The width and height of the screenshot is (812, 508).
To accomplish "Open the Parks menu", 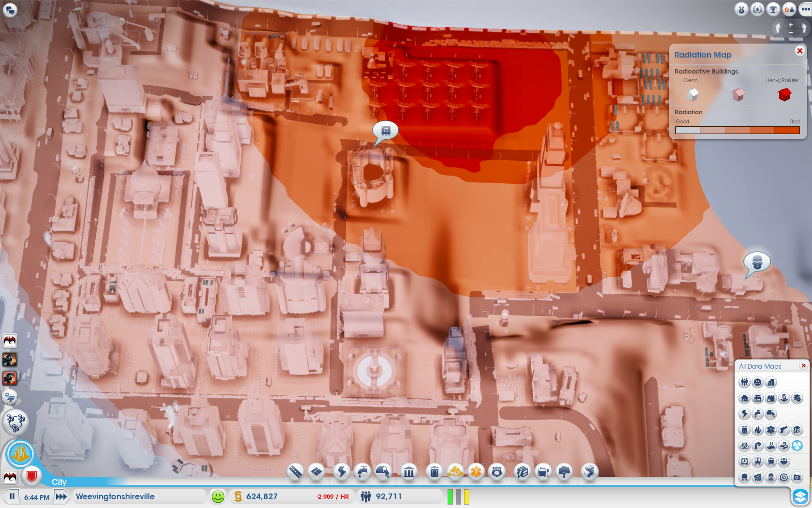I will coord(565,471).
